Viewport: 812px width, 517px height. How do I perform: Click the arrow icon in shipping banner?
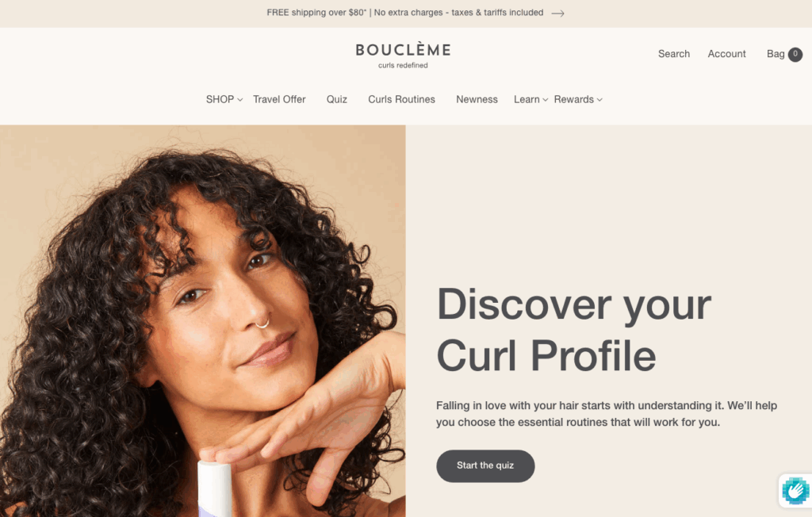[x=557, y=13]
